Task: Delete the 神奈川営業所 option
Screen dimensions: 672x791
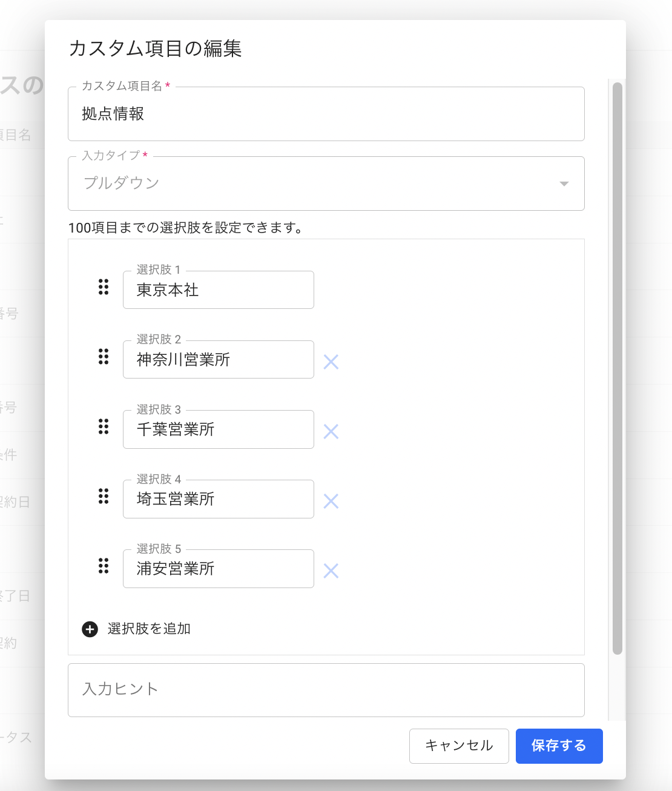Action: [331, 362]
